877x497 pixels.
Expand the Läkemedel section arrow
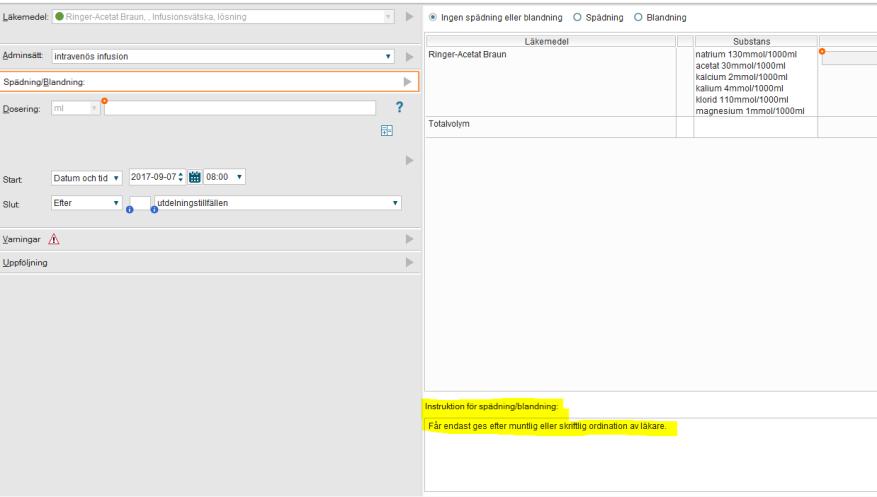pos(409,17)
